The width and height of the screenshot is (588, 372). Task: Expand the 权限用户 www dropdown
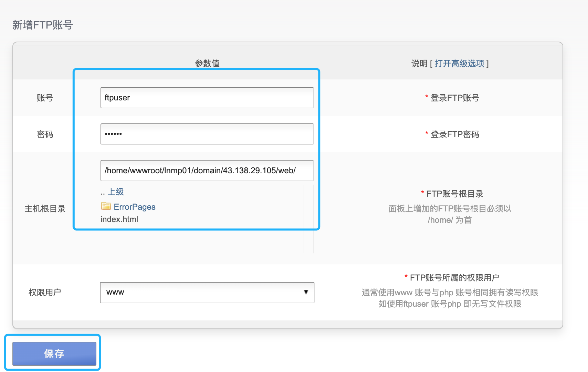pyautogui.click(x=207, y=293)
